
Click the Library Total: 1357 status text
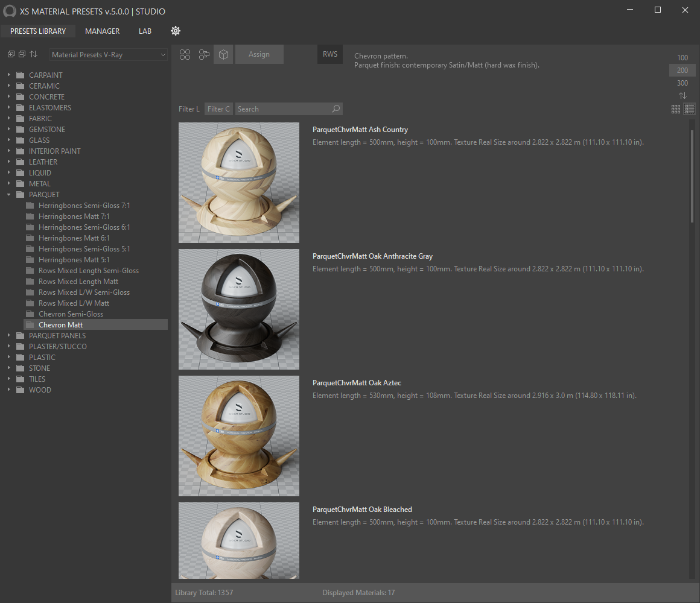(204, 592)
